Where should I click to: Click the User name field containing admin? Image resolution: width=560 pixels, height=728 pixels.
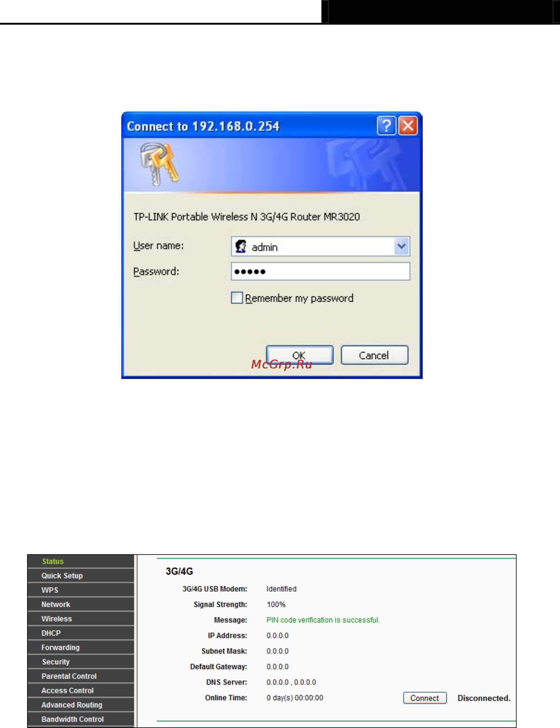tap(320, 246)
